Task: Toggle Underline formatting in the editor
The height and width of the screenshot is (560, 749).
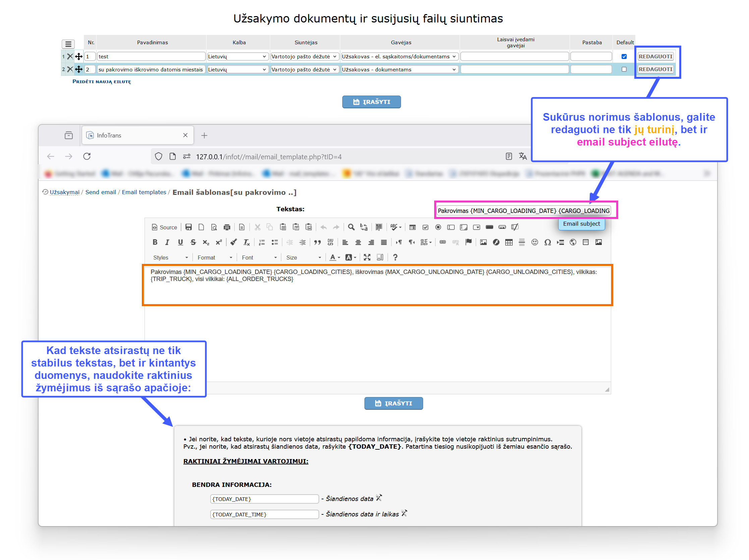Action: pos(180,242)
